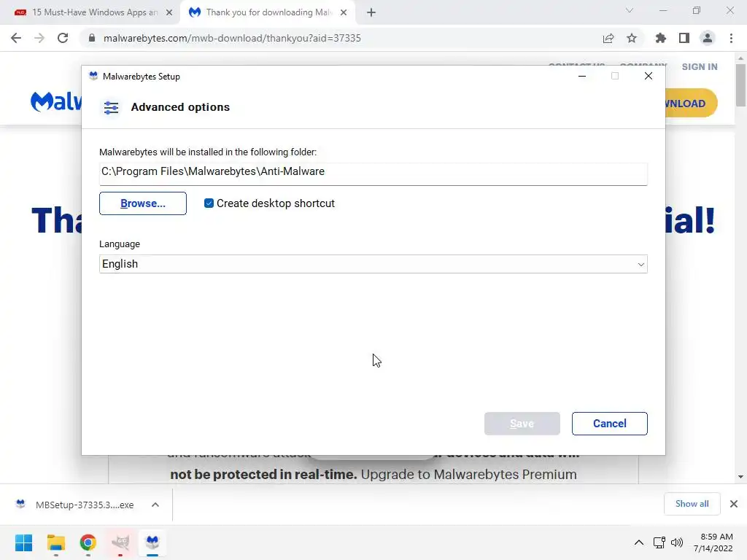Click network icon in system tray
The height and width of the screenshot is (560, 747).
659,542
